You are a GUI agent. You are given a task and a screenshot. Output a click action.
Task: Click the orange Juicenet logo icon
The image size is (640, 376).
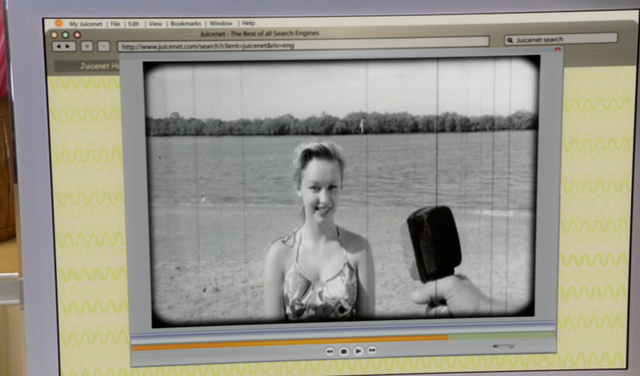pyautogui.click(x=59, y=24)
